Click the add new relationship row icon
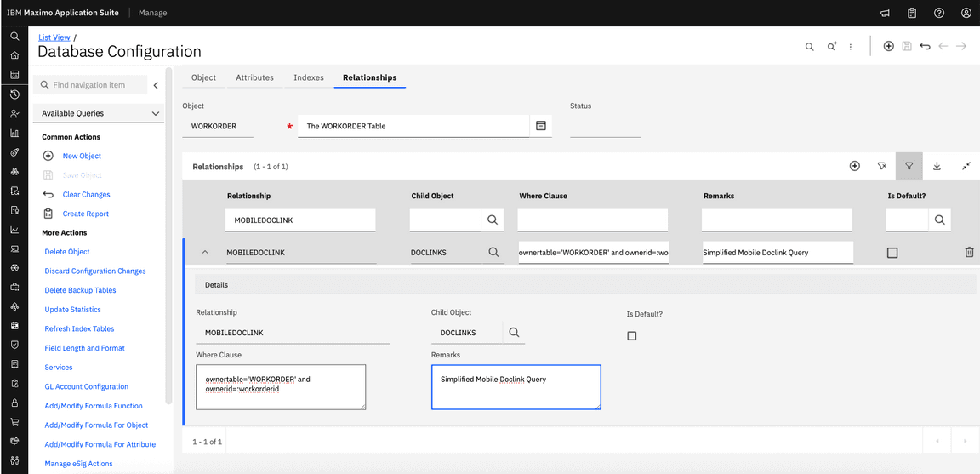The height and width of the screenshot is (474, 980). (855, 166)
